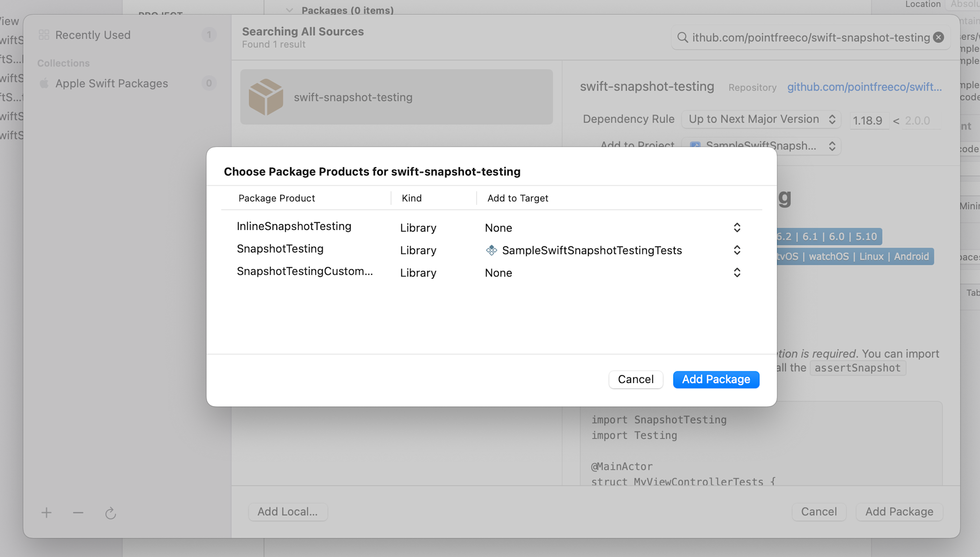Click blue Add Package button in dialog

tap(716, 380)
